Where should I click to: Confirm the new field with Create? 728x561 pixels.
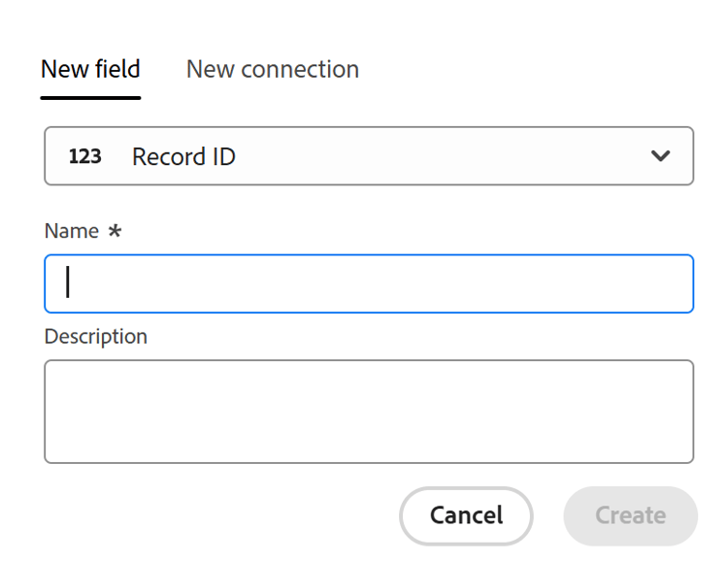630,515
